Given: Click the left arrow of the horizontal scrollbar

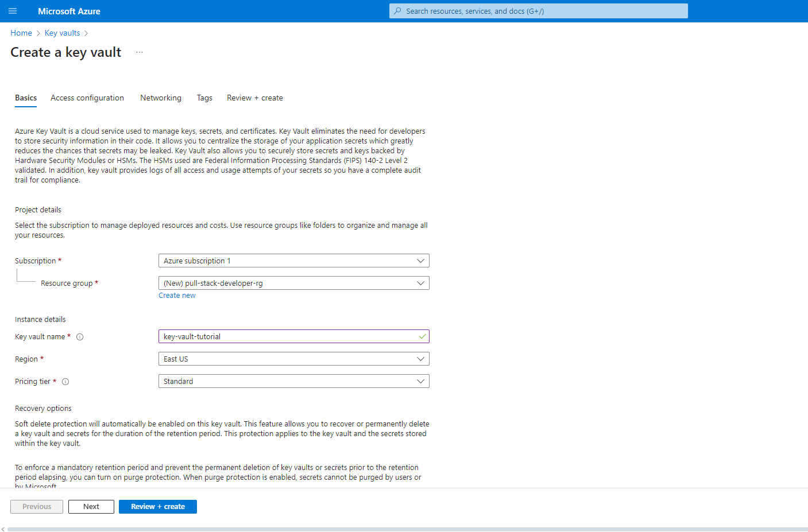Looking at the screenshot, I should click(3, 529).
